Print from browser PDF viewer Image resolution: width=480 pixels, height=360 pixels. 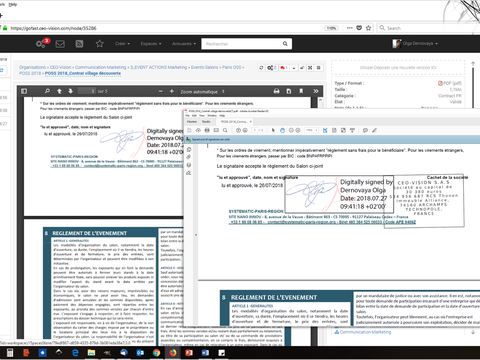click(x=276, y=91)
